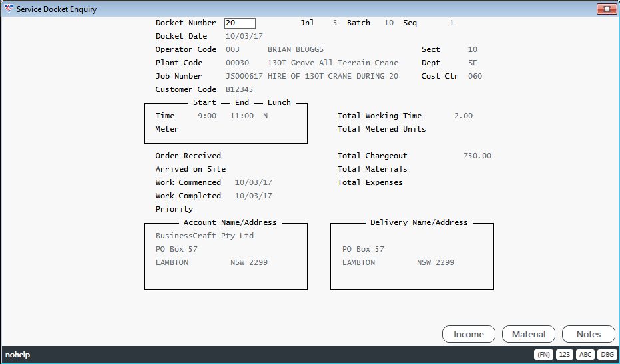The width and height of the screenshot is (620, 364).
Task: Click the Meter row label
Action: pyautogui.click(x=167, y=129)
